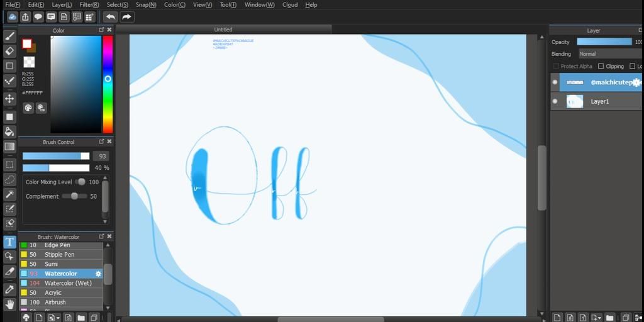
Task: Click the speech bubble toolbar icon
Action: pyautogui.click(x=38, y=17)
